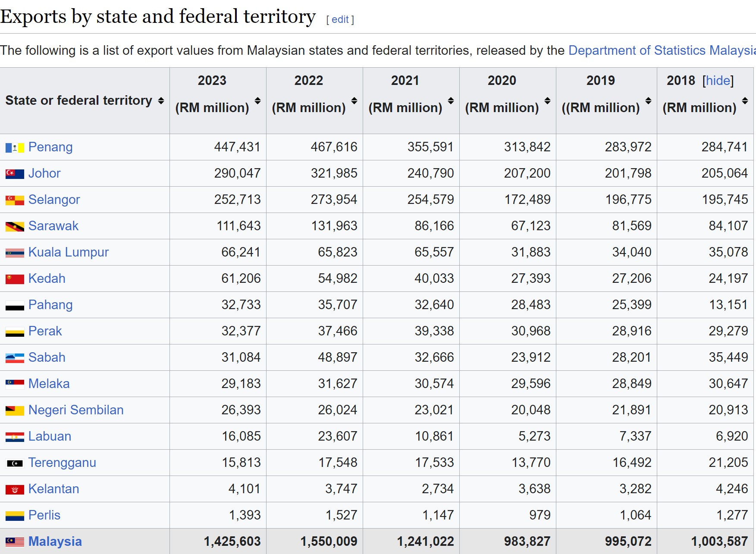This screenshot has height=554, width=756.
Task: Sort table by 2020 column
Action: (x=547, y=101)
